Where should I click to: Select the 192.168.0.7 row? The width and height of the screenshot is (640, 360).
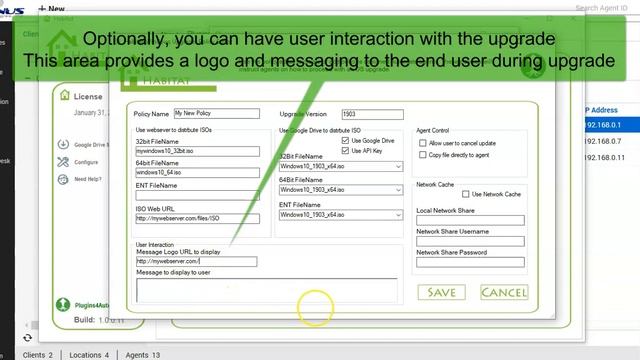pos(612,141)
